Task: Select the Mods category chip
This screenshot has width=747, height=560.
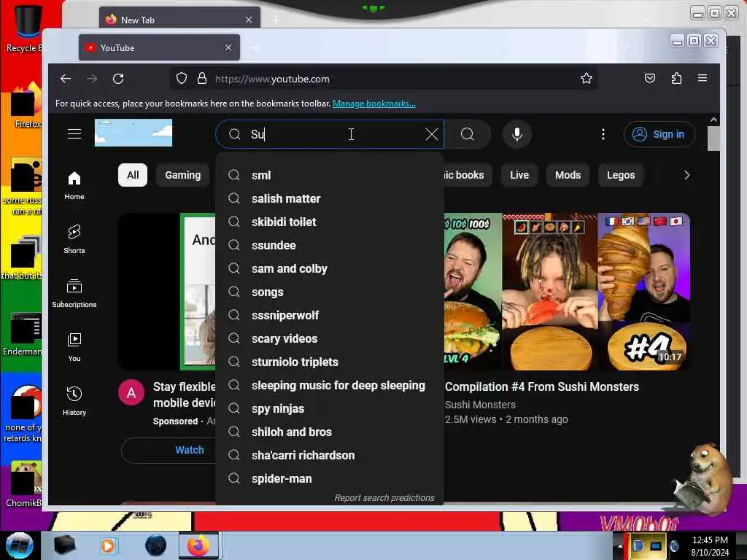Action: point(568,175)
